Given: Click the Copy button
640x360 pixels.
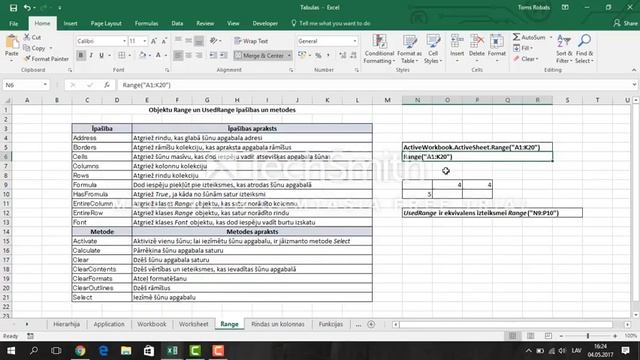Looking at the screenshot, I should pos(35,48).
